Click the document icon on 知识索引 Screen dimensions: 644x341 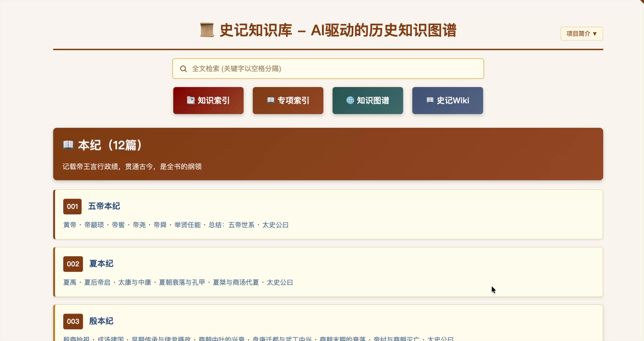click(190, 100)
